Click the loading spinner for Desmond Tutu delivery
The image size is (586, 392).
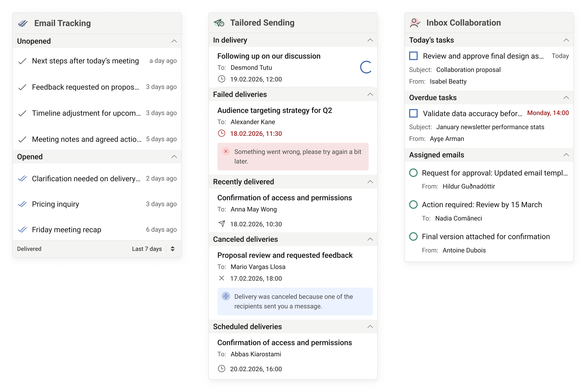point(366,67)
